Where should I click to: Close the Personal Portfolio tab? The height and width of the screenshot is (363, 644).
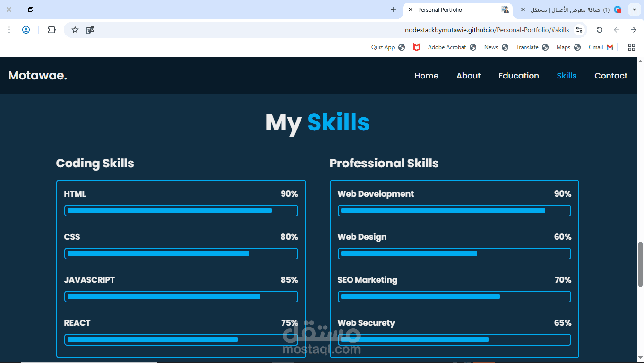pyautogui.click(x=411, y=9)
